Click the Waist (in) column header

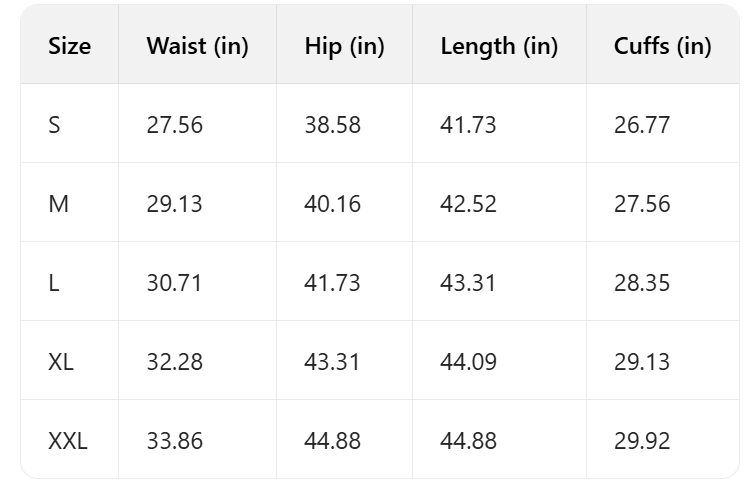tap(197, 46)
